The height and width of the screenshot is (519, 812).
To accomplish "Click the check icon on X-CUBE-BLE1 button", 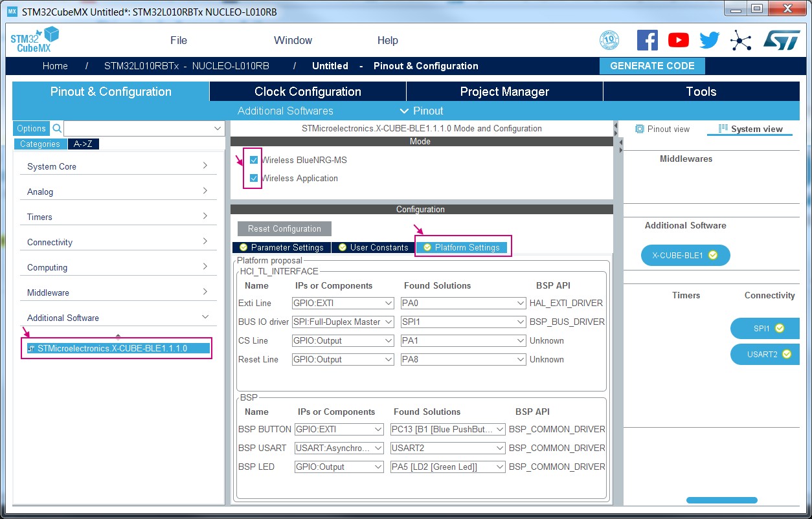I will (x=713, y=255).
